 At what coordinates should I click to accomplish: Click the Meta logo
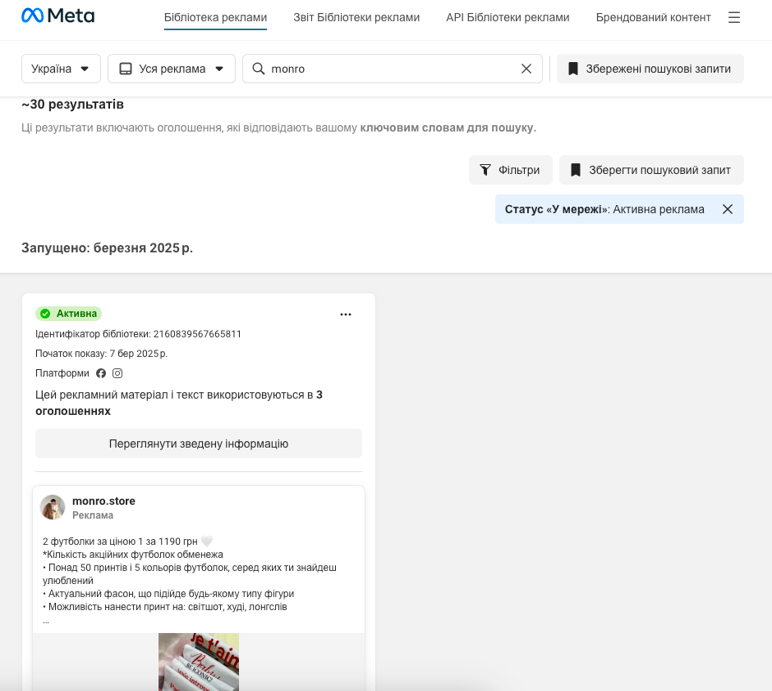point(58,16)
